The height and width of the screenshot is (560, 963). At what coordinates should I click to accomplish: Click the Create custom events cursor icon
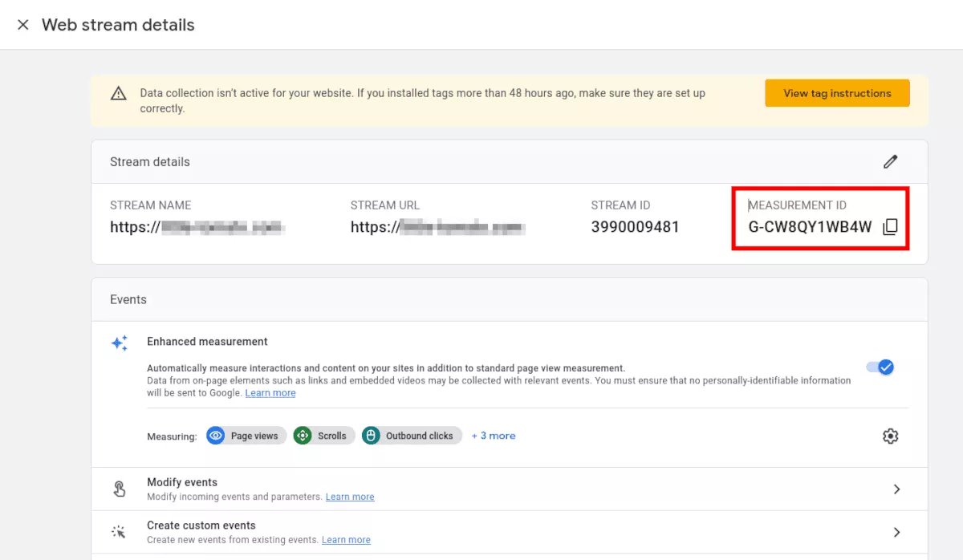pyautogui.click(x=119, y=533)
